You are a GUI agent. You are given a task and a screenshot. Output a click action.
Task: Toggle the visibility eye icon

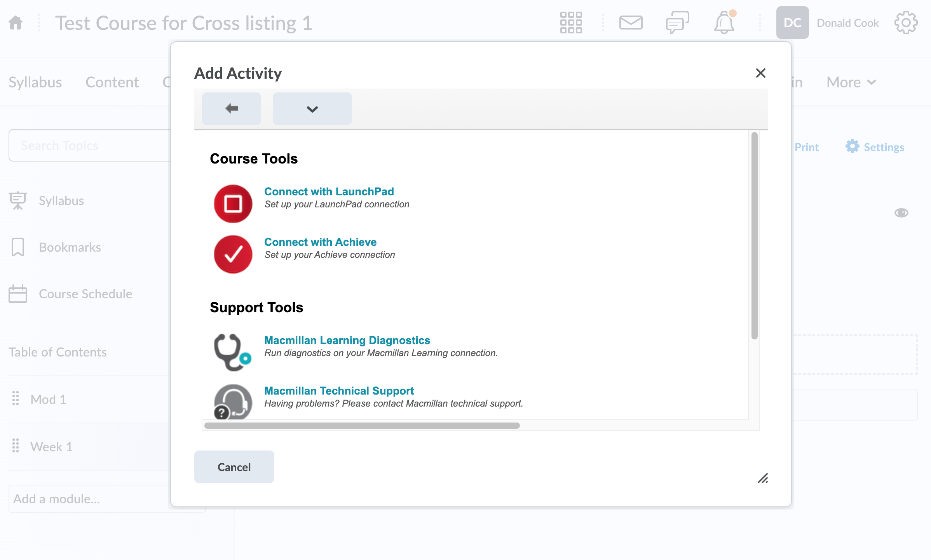(x=901, y=213)
